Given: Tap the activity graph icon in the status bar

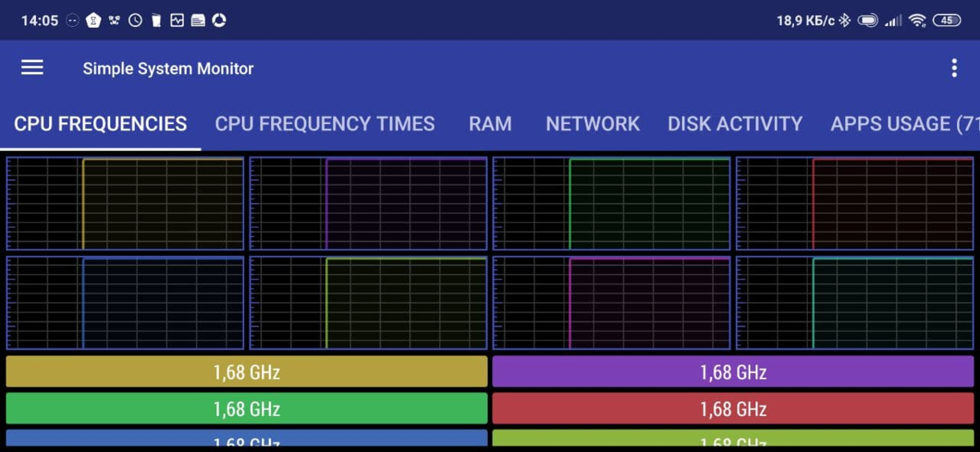Looking at the screenshot, I should [176, 20].
